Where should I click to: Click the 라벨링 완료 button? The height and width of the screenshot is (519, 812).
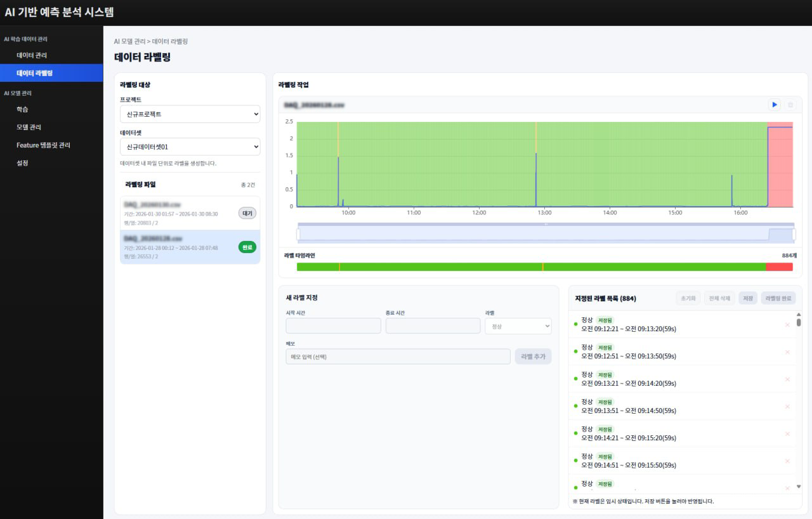778,298
